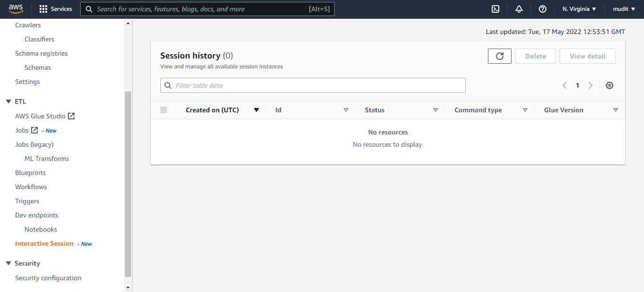644x292 pixels.
Task: Click the View detail button
Action: click(587, 56)
